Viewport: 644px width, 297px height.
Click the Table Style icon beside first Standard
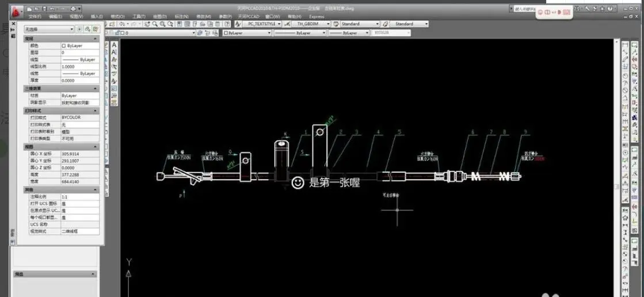click(x=336, y=24)
